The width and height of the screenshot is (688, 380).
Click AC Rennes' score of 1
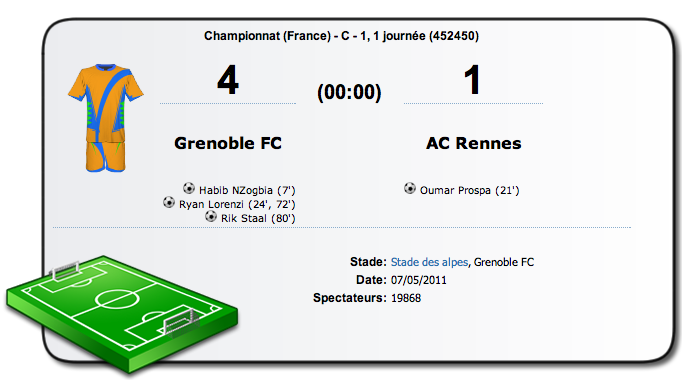point(472,80)
